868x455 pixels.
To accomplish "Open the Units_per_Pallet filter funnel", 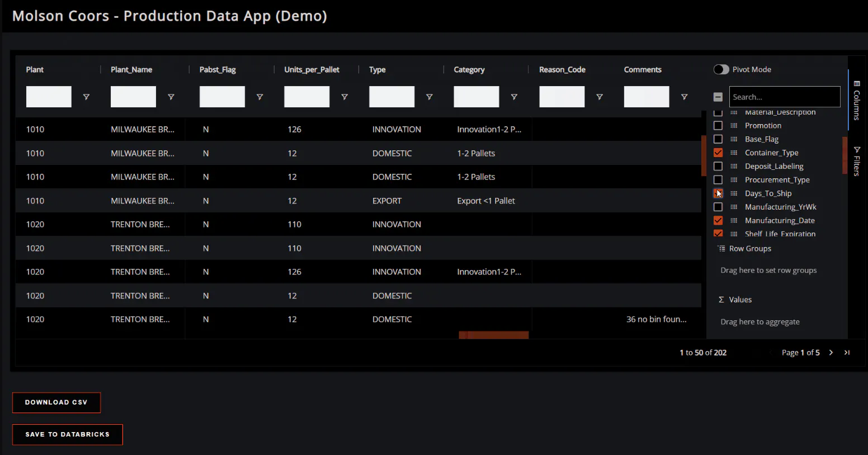I will [345, 97].
